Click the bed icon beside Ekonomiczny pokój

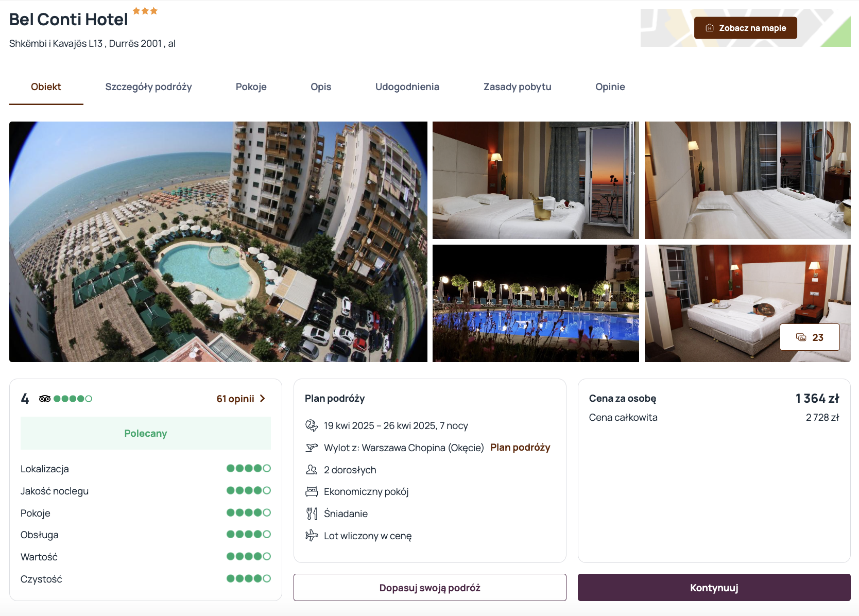pyautogui.click(x=312, y=491)
